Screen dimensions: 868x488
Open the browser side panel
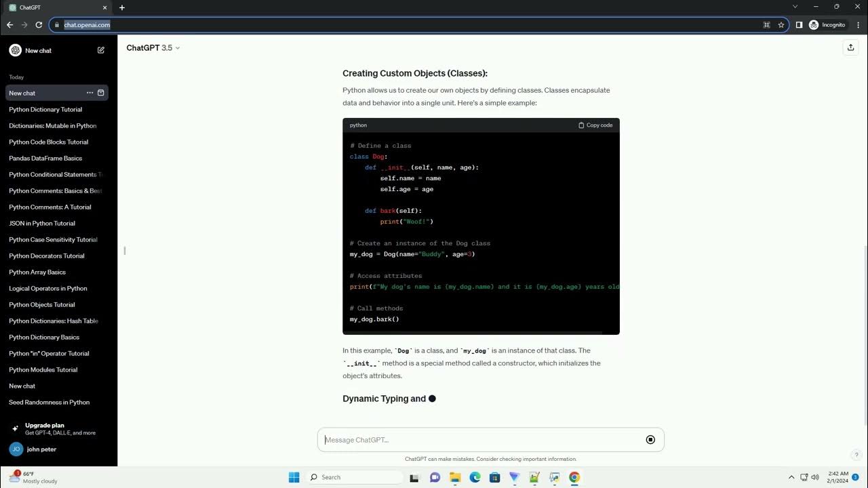pos(799,25)
